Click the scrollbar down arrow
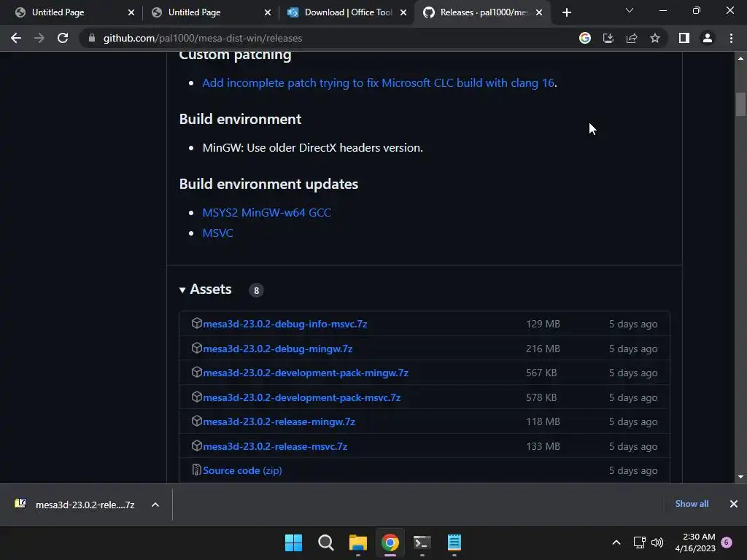Viewport: 747px width, 560px height. [x=740, y=477]
